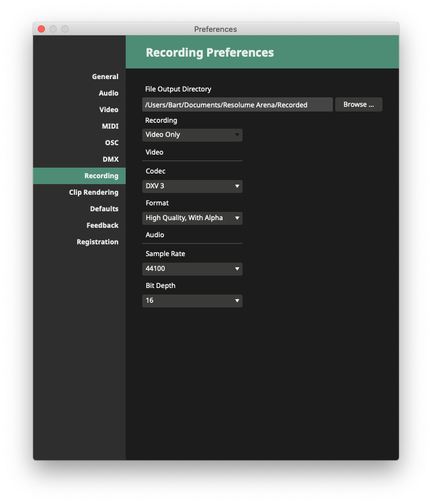
Task: Open the General preferences tab
Action: pos(104,77)
